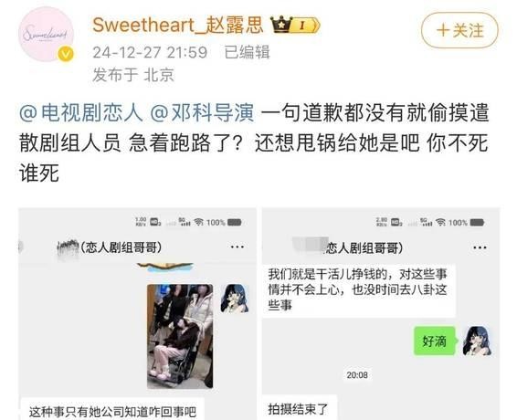Tap three-dot menu in the right chat
517x420 pixels.
tap(480, 247)
